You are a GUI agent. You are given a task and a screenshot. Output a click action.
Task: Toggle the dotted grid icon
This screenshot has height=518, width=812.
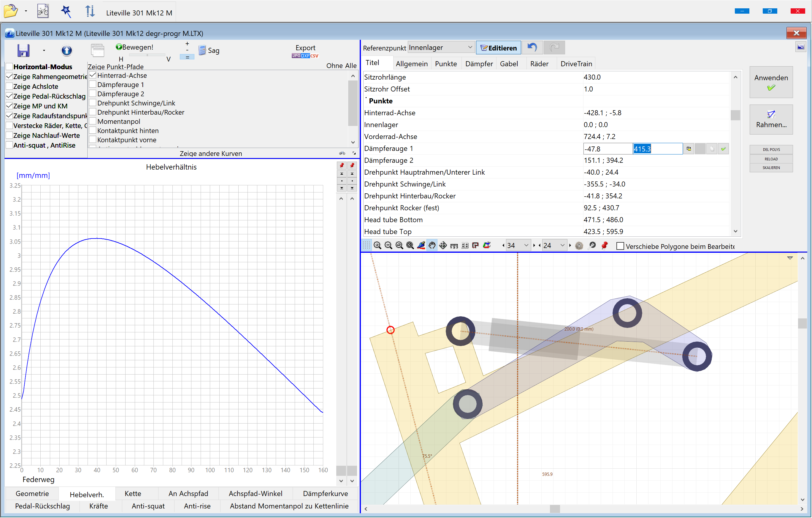pyautogui.click(x=367, y=246)
